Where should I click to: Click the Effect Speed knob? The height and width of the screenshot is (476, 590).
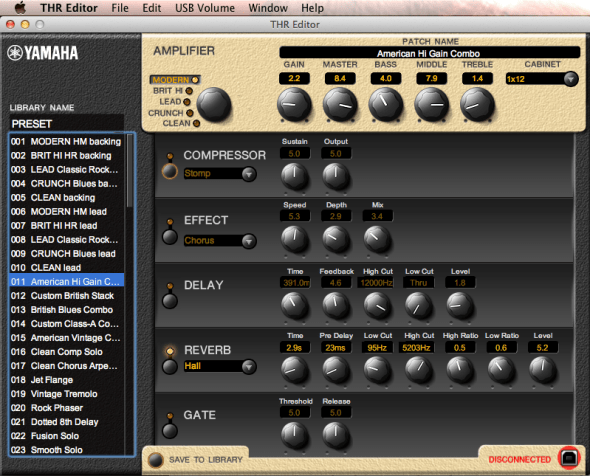(294, 239)
